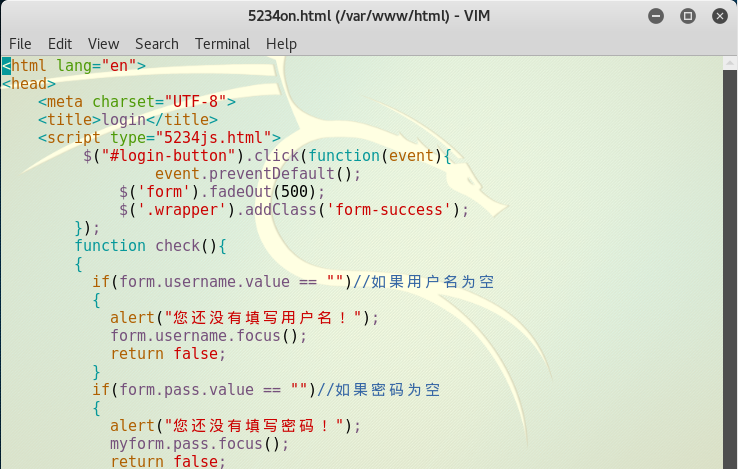Open the View menu
This screenshot has height=469, width=739.
click(x=103, y=44)
